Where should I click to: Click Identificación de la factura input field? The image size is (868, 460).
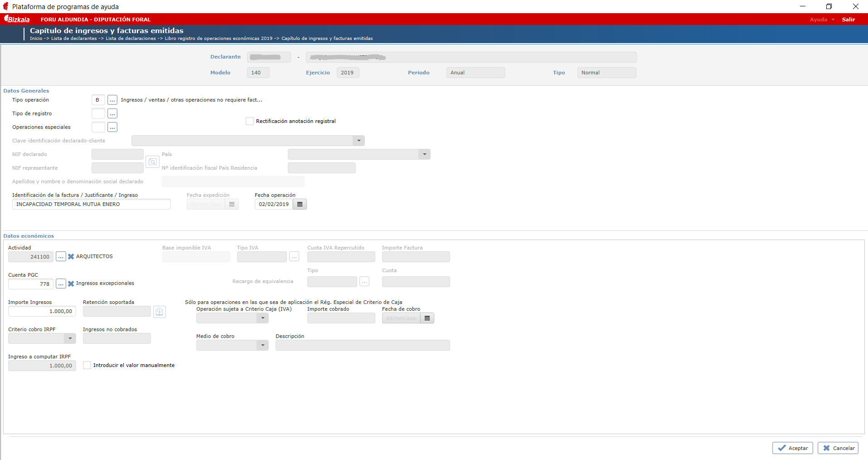coord(92,204)
